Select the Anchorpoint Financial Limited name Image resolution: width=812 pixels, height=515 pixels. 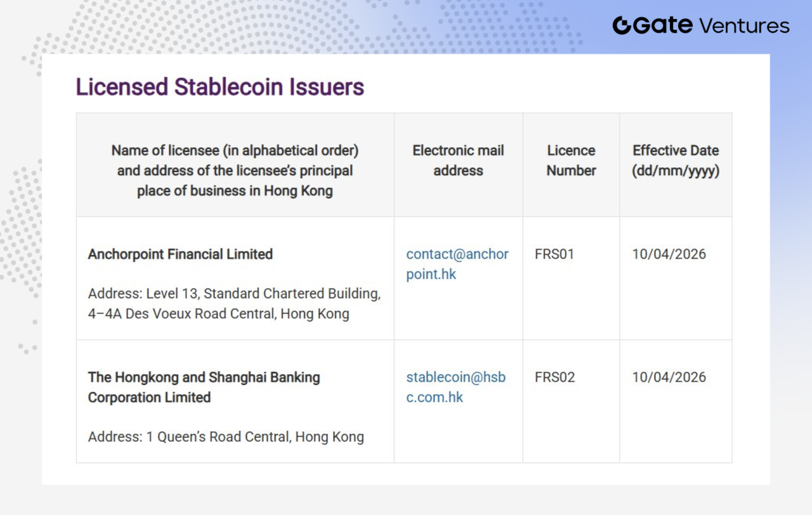point(180,254)
